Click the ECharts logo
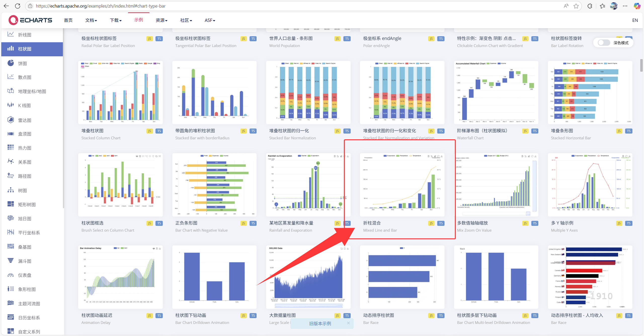 click(30, 20)
